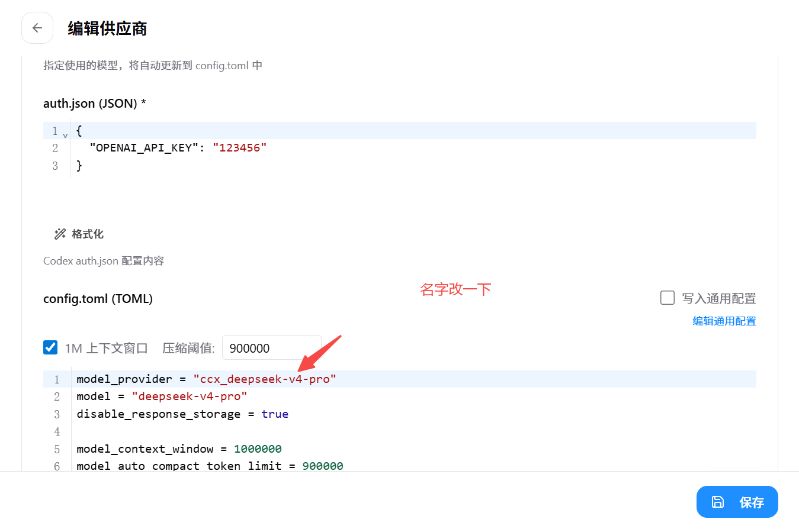The height and width of the screenshot is (532, 799).
Task: Click the 写入通用配置 label text
Action: point(719,298)
